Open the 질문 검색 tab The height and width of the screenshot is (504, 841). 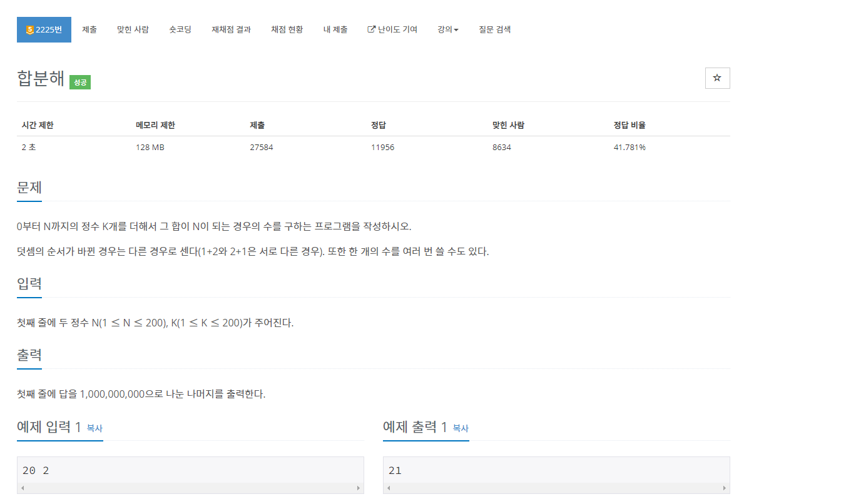[494, 29]
